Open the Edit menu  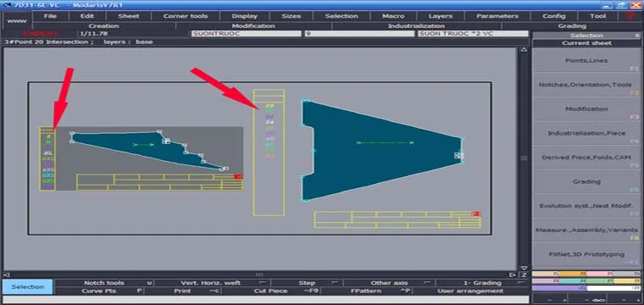pyautogui.click(x=86, y=16)
